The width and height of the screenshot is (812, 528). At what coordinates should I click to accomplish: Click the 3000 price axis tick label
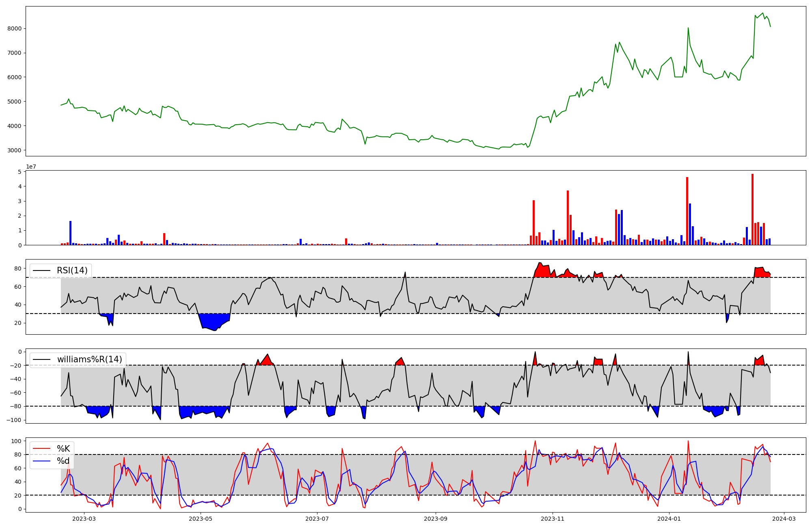14,150
